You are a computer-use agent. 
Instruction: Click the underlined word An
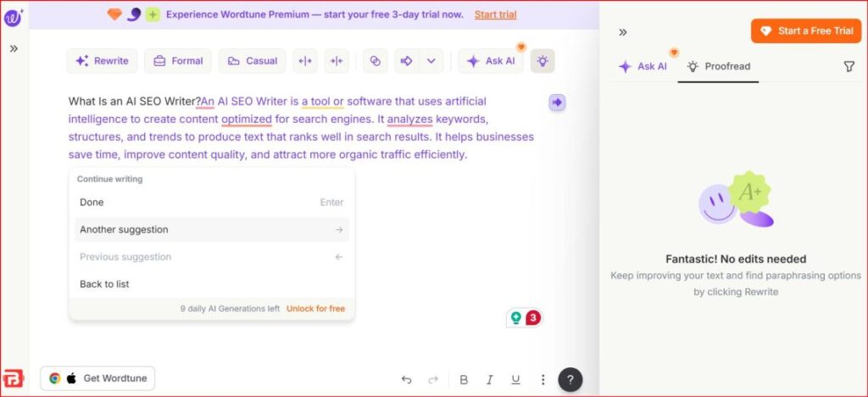click(208, 101)
